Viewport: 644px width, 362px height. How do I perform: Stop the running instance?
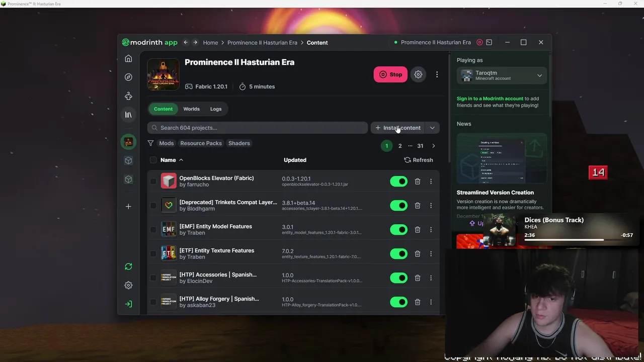coord(390,74)
